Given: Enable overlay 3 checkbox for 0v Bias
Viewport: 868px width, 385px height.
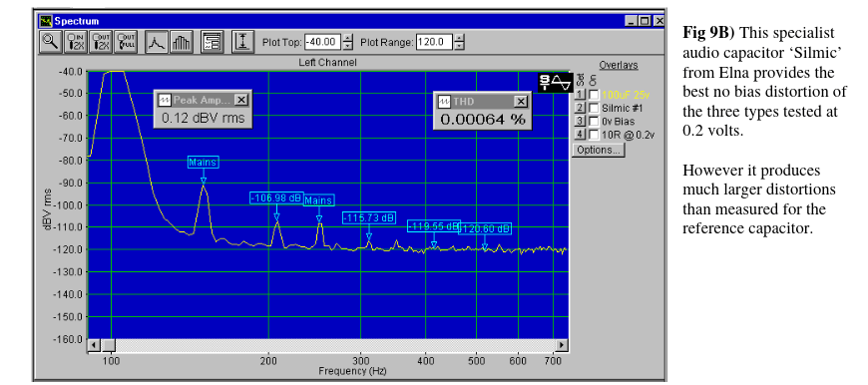Looking at the screenshot, I should click(593, 121).
